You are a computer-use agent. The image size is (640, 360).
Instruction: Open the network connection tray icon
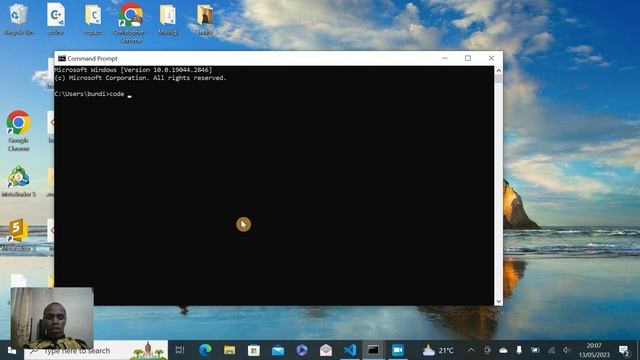(x=551, y=350)
